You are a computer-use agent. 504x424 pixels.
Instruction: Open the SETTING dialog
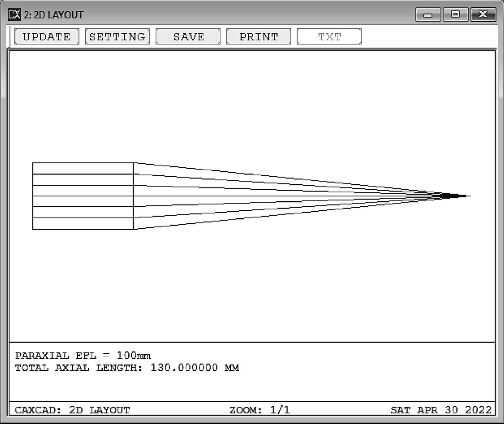[117, 36]
